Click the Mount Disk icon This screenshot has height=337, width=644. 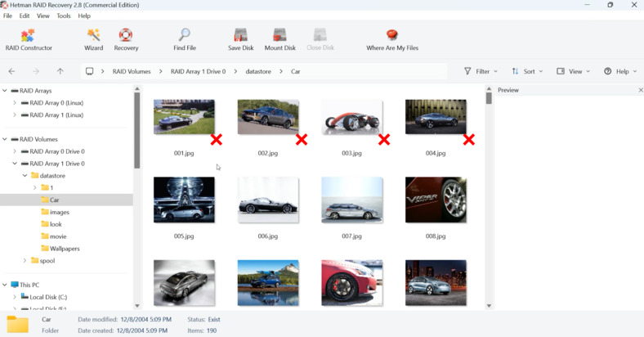(x=280, y=35)
